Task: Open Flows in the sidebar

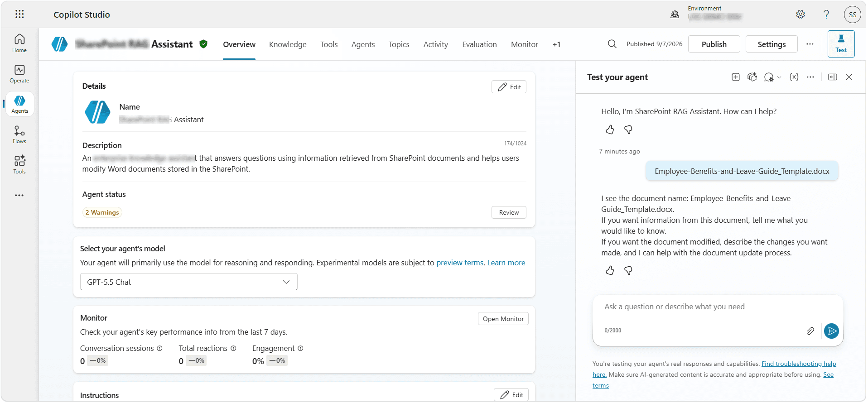Action: (19, 134)
